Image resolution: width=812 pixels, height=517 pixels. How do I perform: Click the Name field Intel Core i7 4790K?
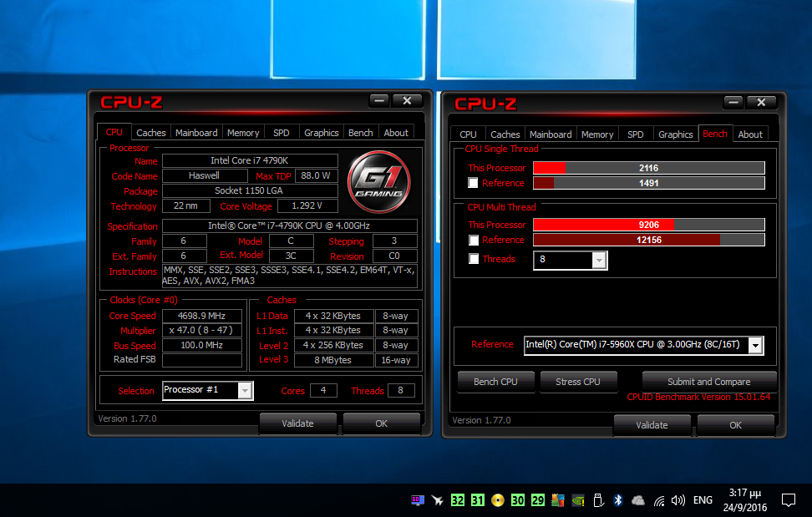tap(250, 160)
